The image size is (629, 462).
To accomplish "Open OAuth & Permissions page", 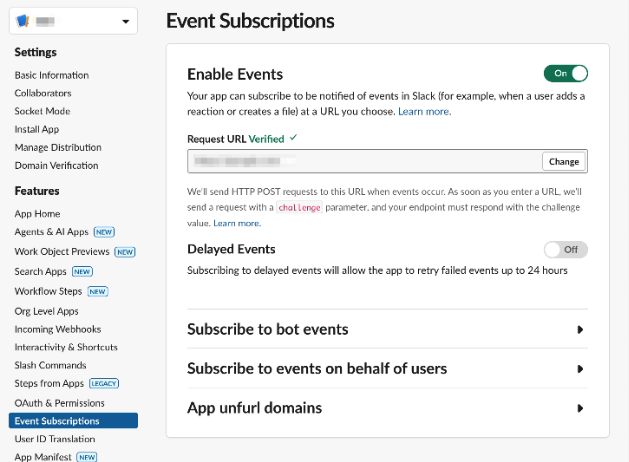I will click(59, 403).
